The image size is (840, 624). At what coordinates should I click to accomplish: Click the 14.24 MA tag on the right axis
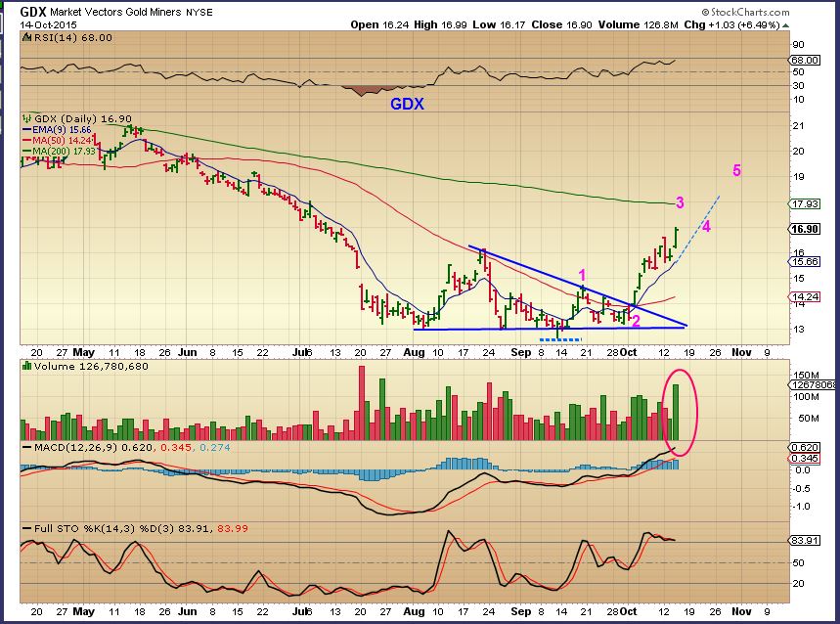coord(805,296)
